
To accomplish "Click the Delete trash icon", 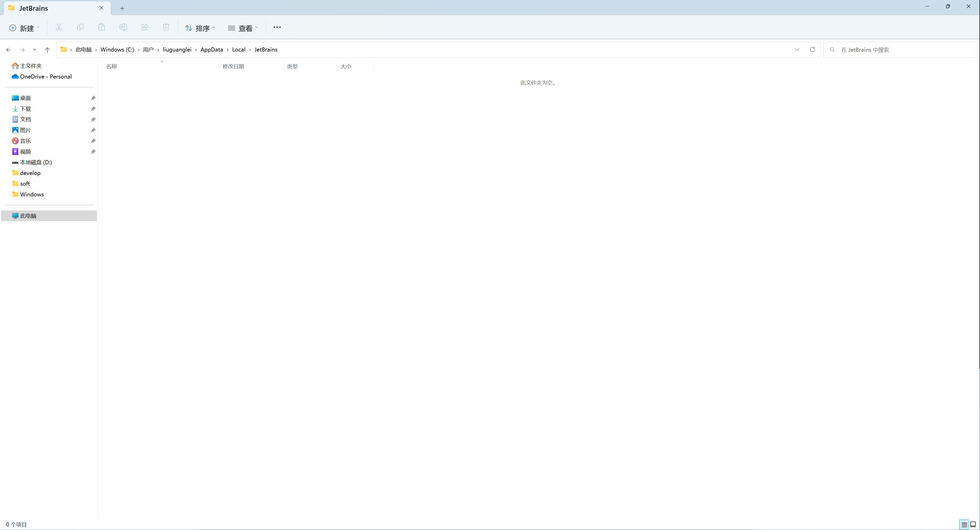I will (x=166, y=27).
